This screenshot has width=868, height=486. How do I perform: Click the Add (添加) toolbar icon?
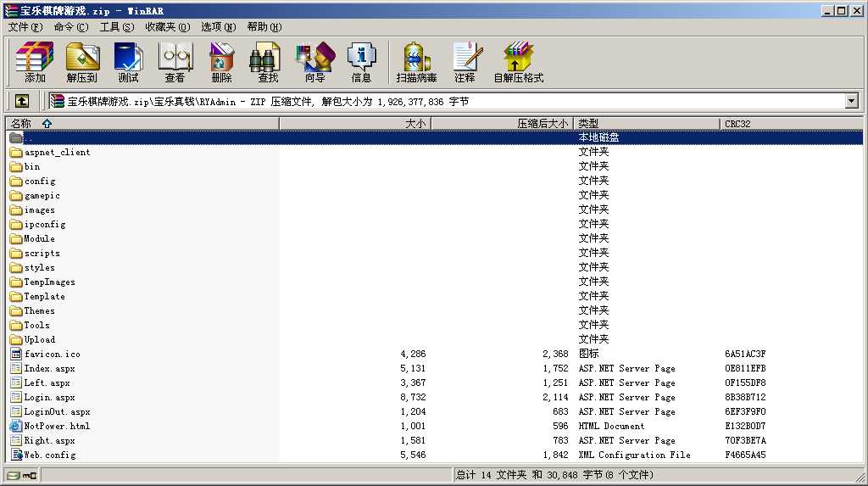tap(34, 62)
